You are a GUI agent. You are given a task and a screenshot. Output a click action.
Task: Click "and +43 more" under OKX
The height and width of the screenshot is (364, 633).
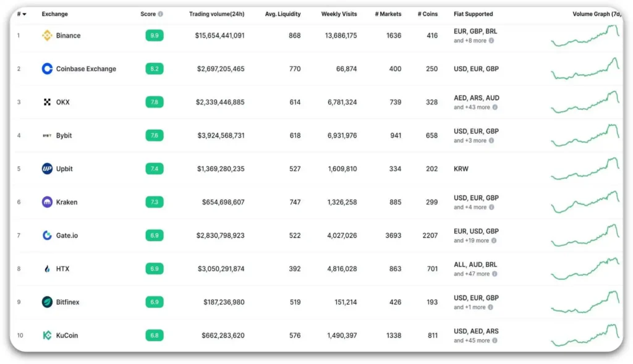pos(472,108)
